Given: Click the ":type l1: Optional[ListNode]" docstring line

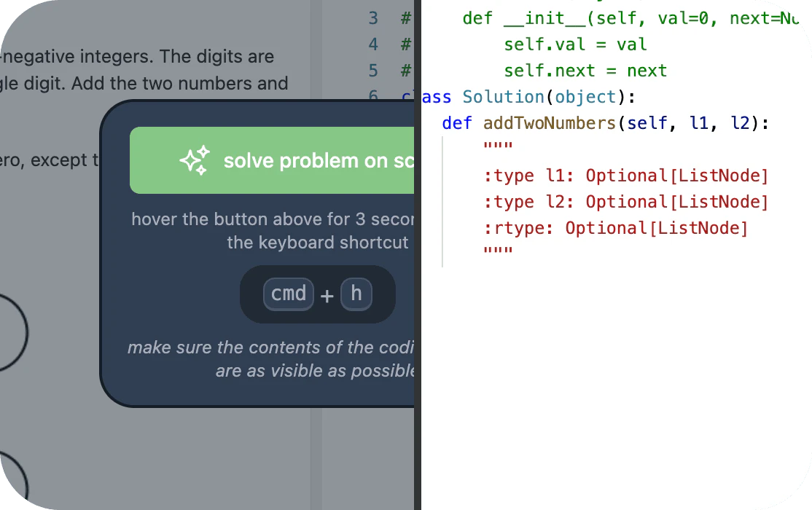Looking at the screenshot, I should (626, 176).
